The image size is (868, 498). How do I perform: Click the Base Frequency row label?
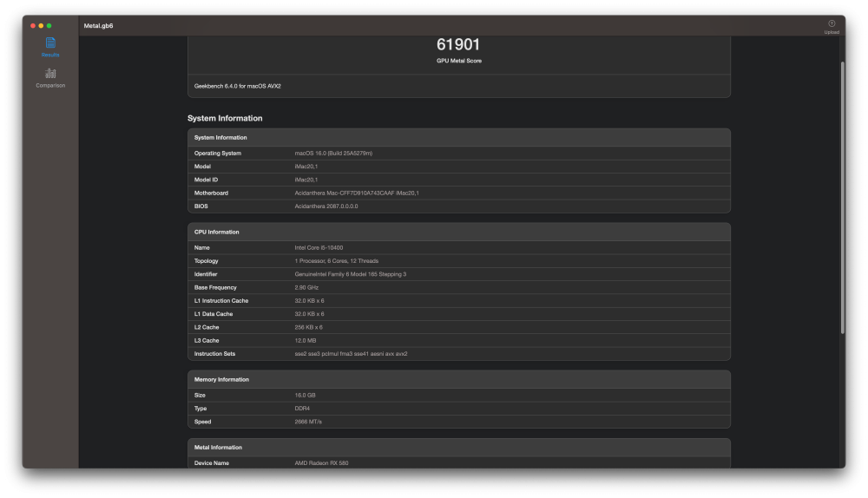tap(215, 288)
